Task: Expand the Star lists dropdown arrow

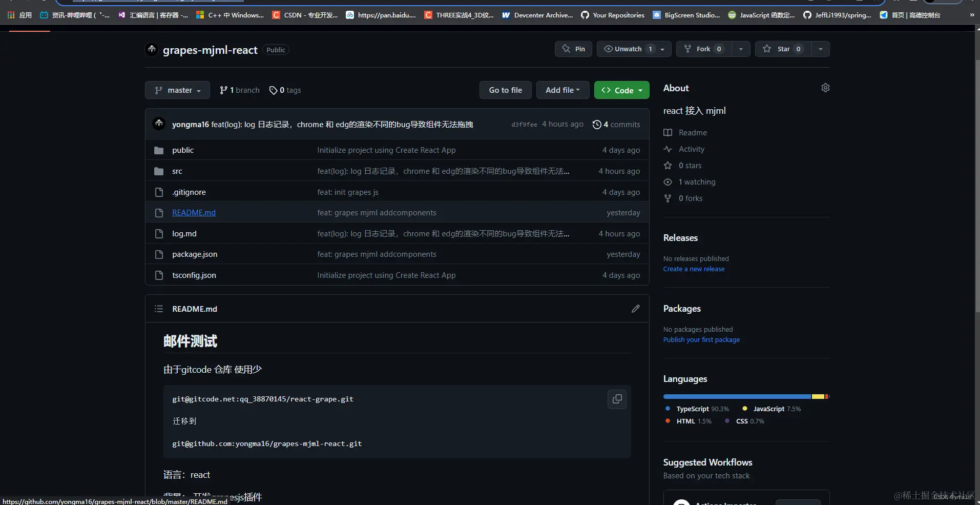Action: (x=821, y=49)
